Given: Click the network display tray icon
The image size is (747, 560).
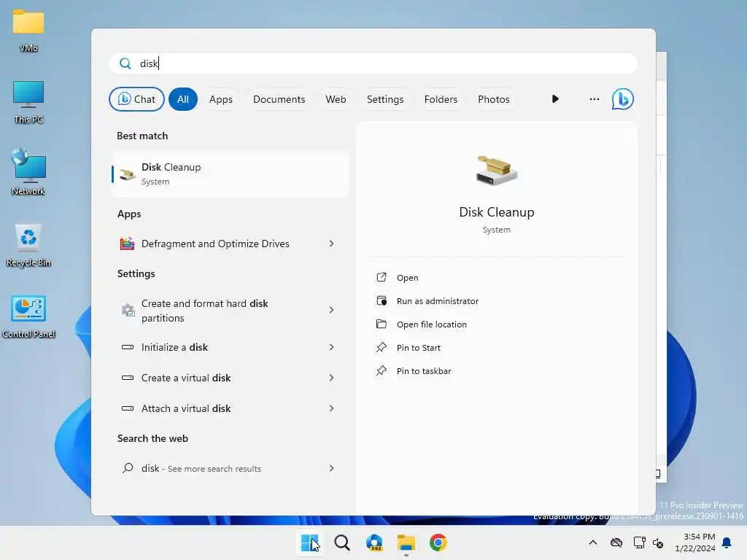Looking at the screenshot, I should click(639, 542).
